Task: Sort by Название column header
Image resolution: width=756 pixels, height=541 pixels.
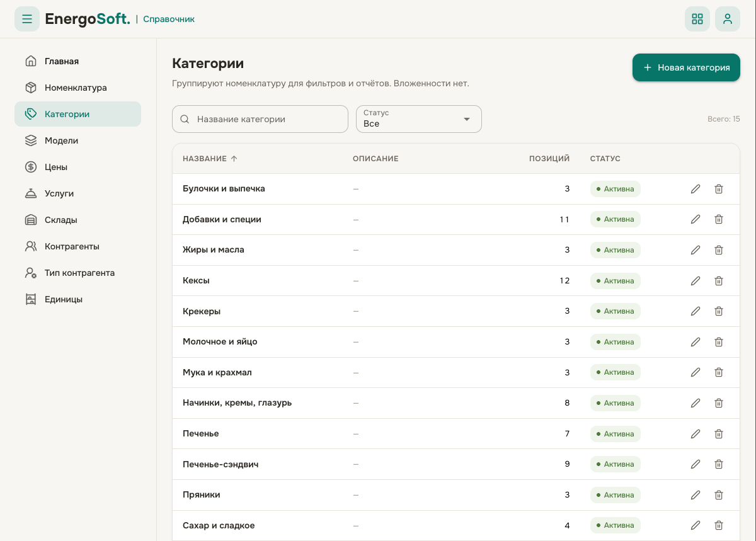Action: pyautogui.click(x=210, y=159)
